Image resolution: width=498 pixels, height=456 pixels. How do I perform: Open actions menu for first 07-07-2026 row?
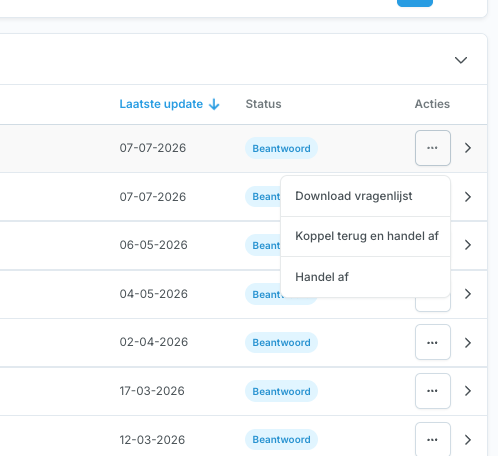(433, 148)
